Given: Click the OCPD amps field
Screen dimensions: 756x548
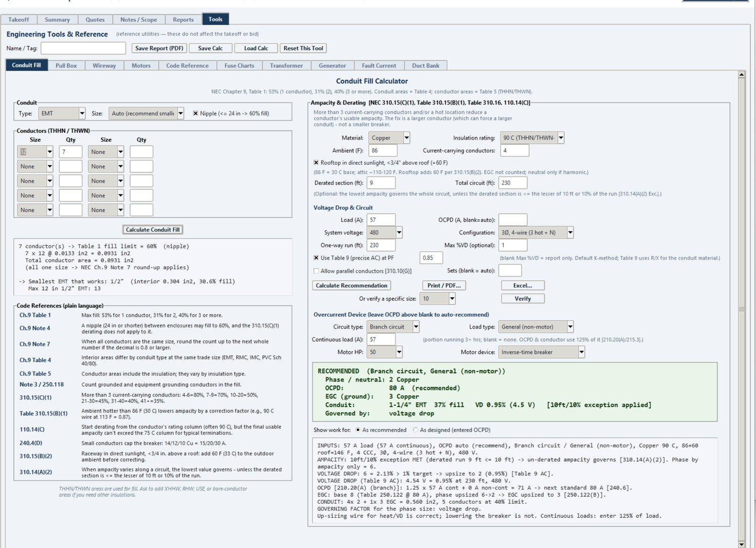Looking at the screenshot, I should pos(513,220).
